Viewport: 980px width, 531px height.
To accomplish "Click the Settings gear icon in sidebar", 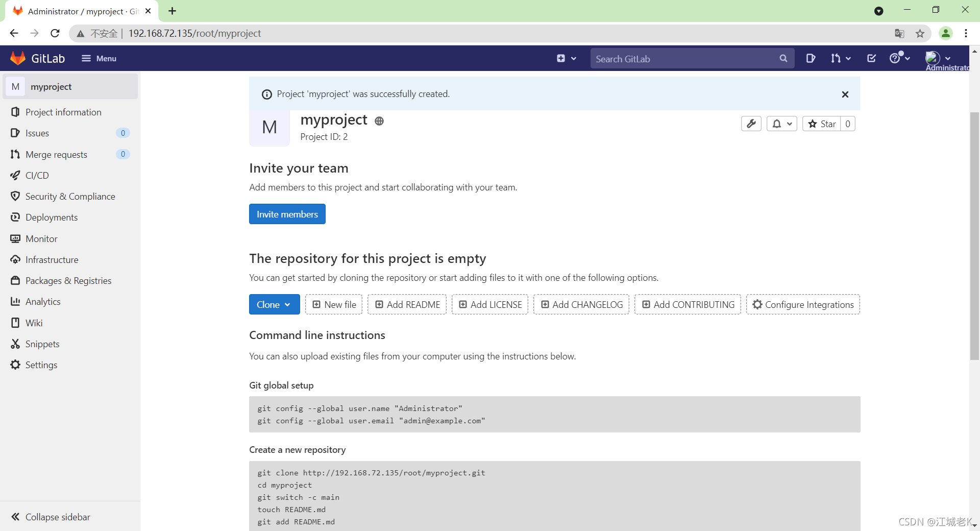I will tap(15, 365).
